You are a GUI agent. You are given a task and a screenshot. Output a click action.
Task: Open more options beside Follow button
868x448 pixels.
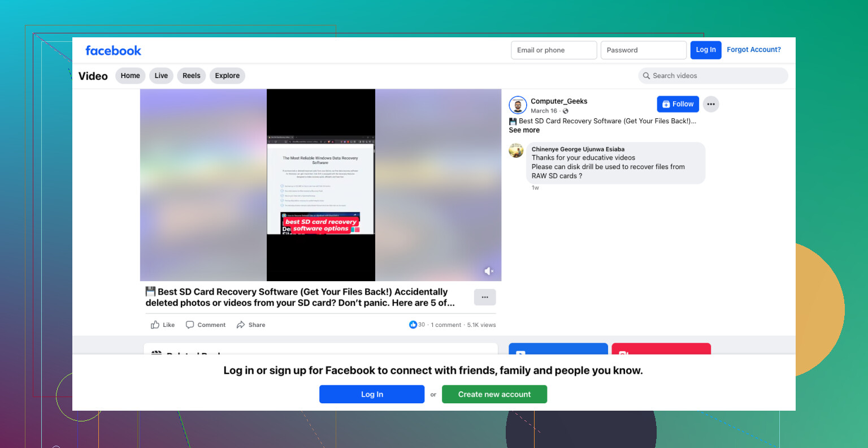click(711, 104)
